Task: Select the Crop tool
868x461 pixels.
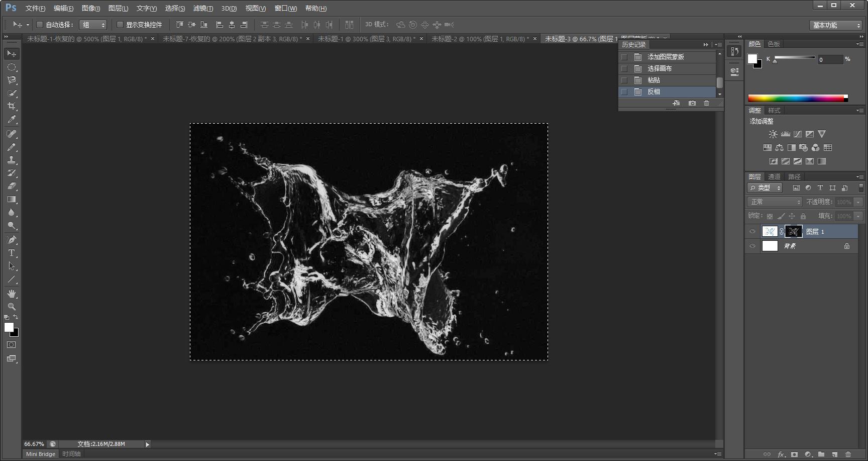Action: (x=12, y=106)
